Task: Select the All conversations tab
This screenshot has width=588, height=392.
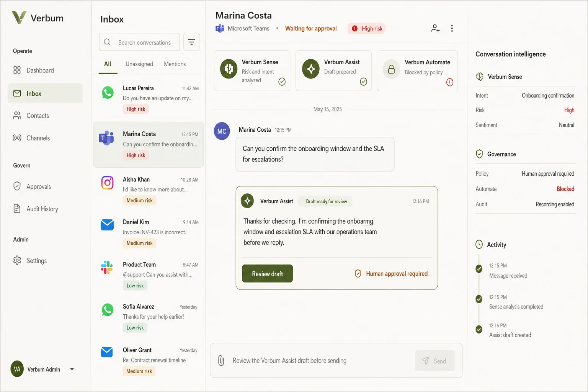Action: (x=108, y=64)
